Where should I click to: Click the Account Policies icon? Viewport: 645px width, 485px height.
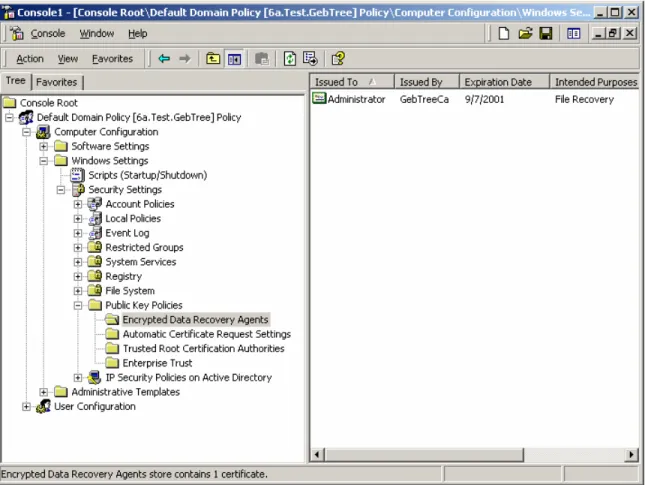[x=95, y=204]
